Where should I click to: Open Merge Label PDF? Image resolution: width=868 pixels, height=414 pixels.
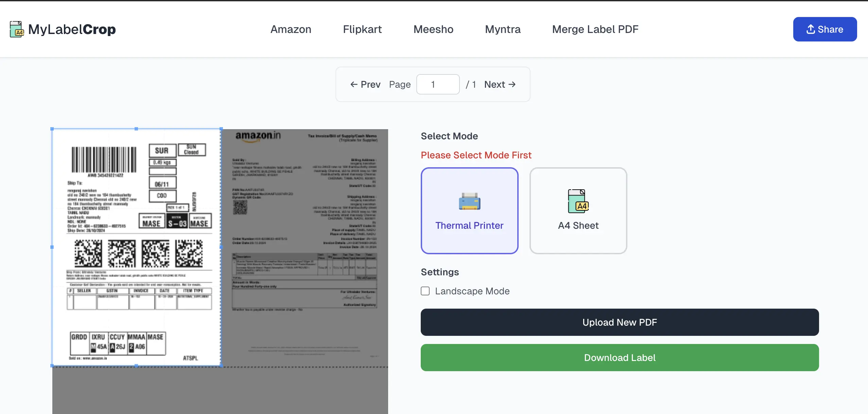pos(595,29)
